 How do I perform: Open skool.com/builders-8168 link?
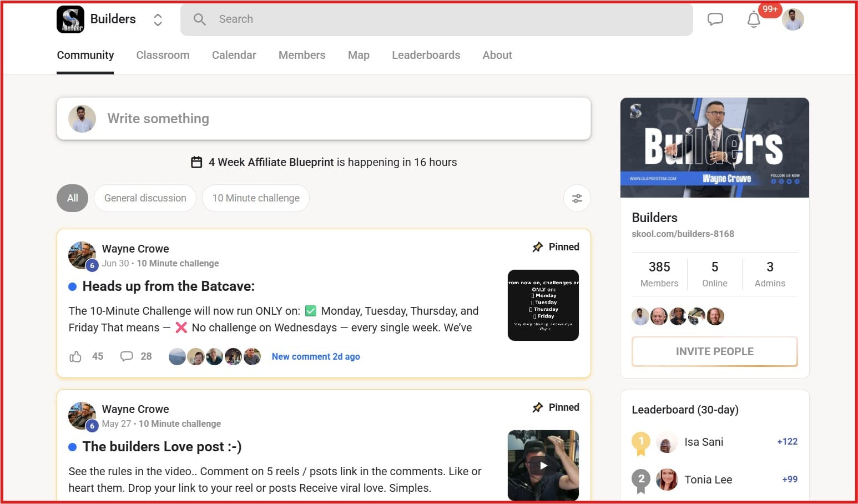(x=683, y=234)
